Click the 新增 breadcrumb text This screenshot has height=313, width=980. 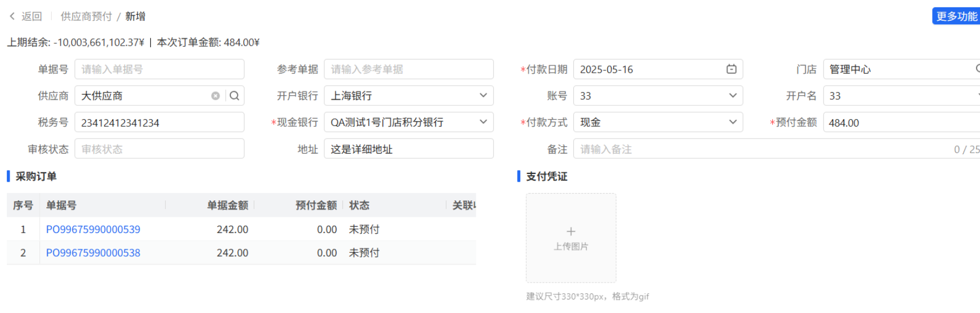click(x=135, y=16)
